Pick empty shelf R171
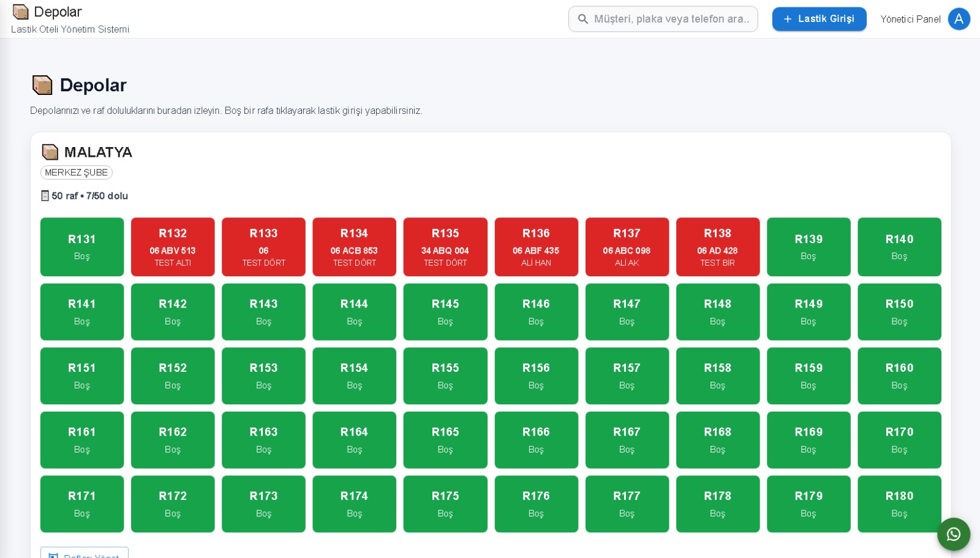The width and height of the screenshot is (980, 558). [82, 504]
